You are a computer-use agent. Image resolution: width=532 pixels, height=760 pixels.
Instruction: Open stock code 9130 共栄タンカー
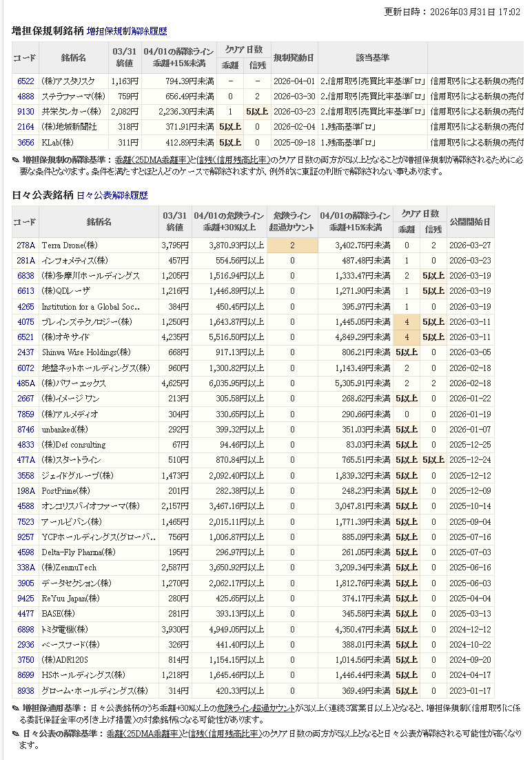[x=25, y=112]
